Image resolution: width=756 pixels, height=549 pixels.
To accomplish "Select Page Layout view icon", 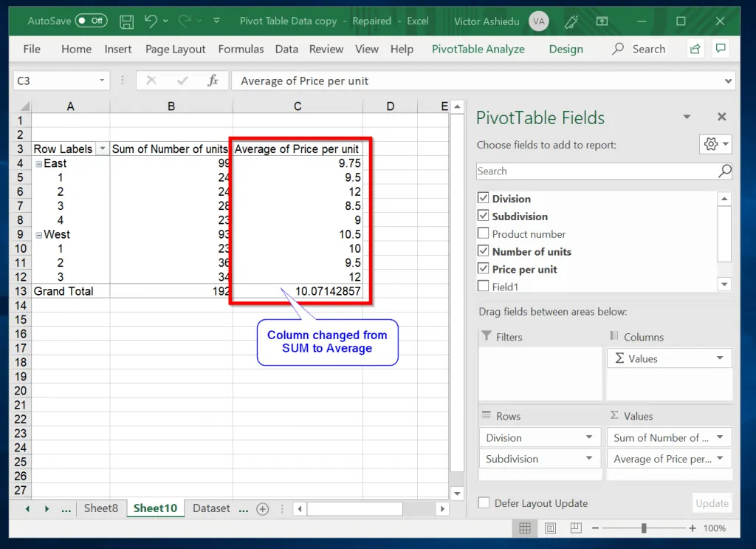I will tap(550, 528).
